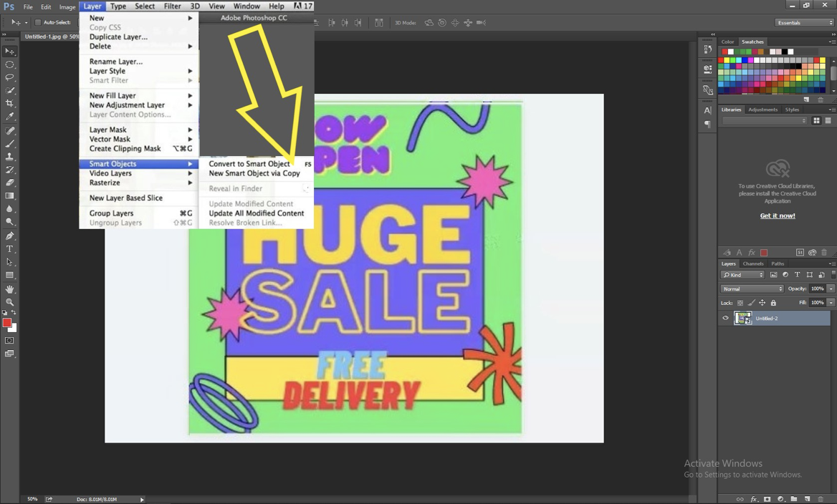Select the Path Selection tool
837x504 pixels.
click(x=9, y=262)
